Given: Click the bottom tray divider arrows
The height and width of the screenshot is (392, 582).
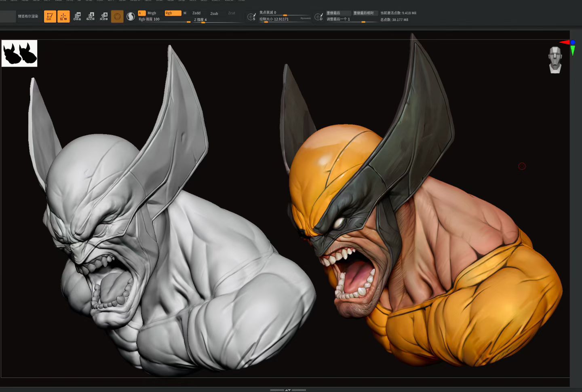Looking at the screenshot, I should point(288,390).
